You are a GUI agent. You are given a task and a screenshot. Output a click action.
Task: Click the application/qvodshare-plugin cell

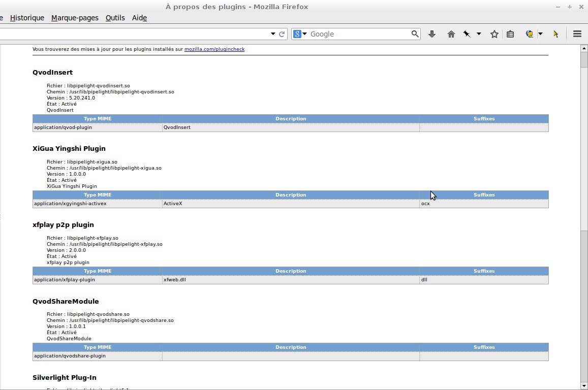pyautogui.click(x=98, y=356)
